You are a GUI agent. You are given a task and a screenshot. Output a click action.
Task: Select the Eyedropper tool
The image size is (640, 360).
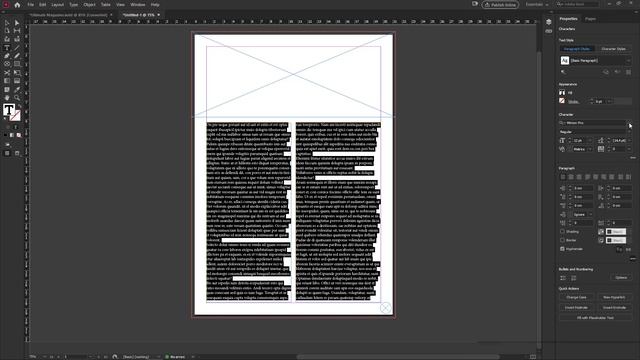(17, 89)
